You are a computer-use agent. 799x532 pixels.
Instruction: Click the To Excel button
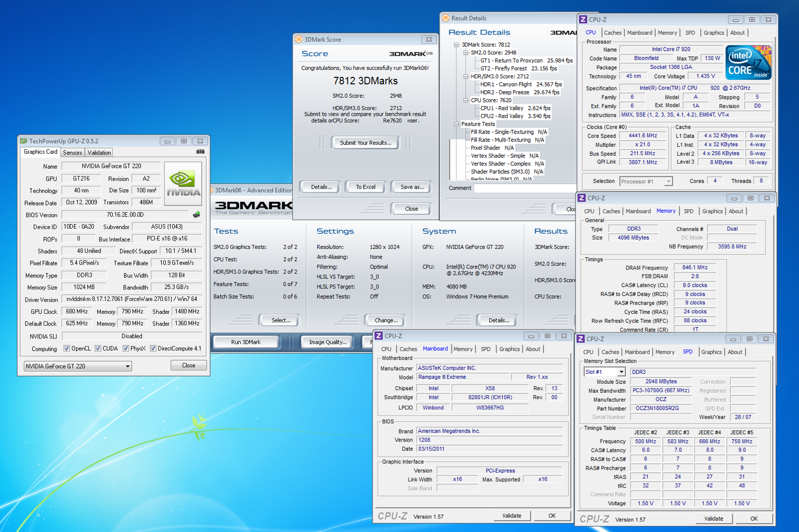pos(366,187)
